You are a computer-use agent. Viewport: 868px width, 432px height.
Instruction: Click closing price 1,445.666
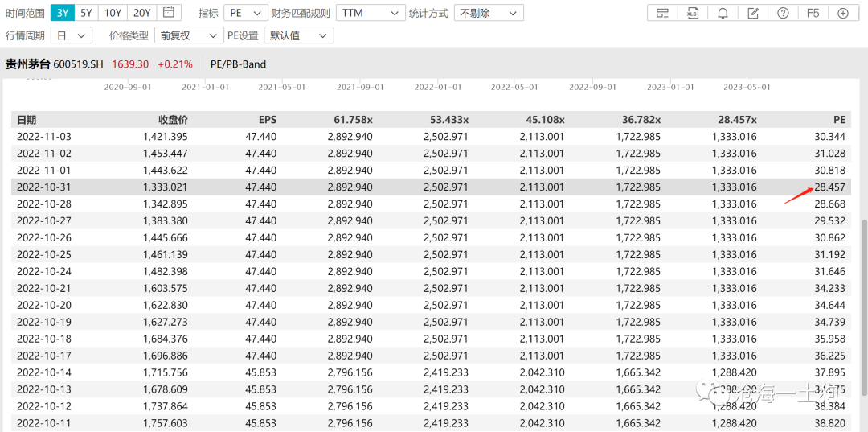pos(165,237)
